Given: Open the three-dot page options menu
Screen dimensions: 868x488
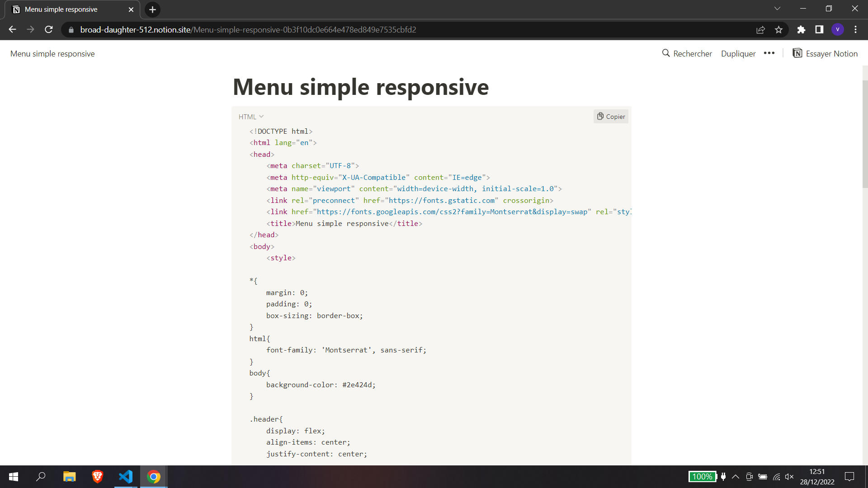Looking at the screenshot, I should (769, 53).
